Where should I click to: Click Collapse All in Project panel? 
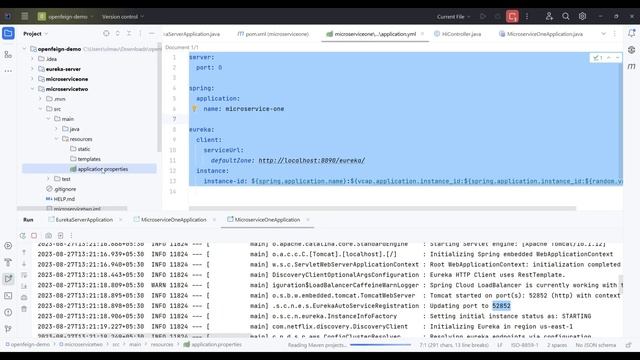(129, 33)
